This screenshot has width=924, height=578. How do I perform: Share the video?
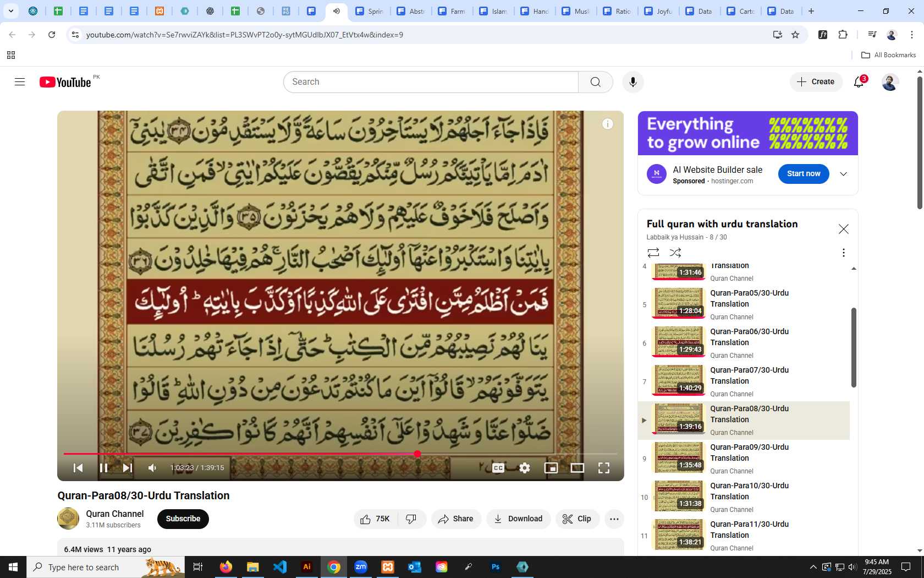point(456,519)
